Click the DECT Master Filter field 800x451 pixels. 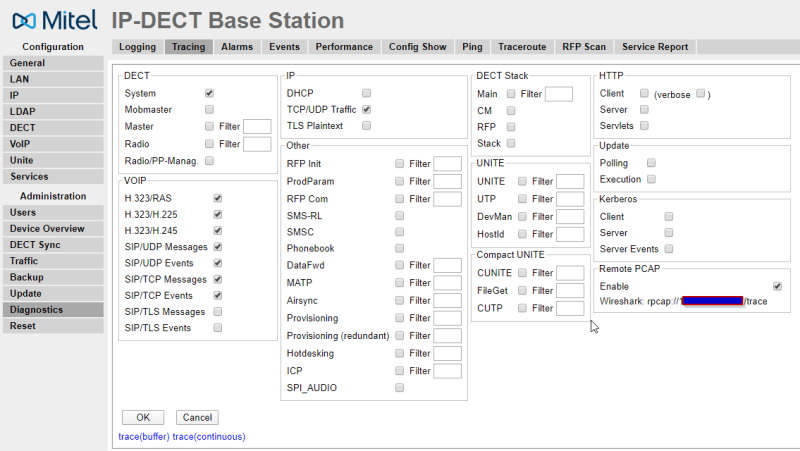257,127
